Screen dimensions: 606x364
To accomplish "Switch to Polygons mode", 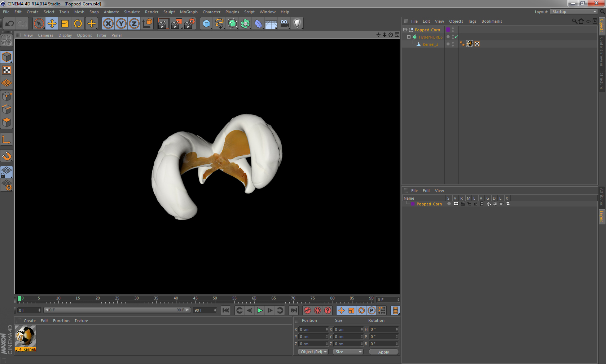I will [x=6, y=123].
